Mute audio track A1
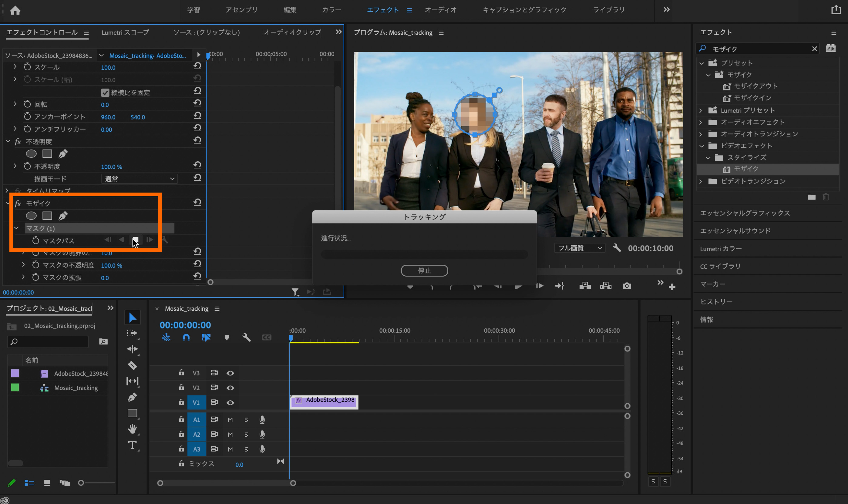Image resolution: width=848 pixels, height=504 pixels. (230, 420)
